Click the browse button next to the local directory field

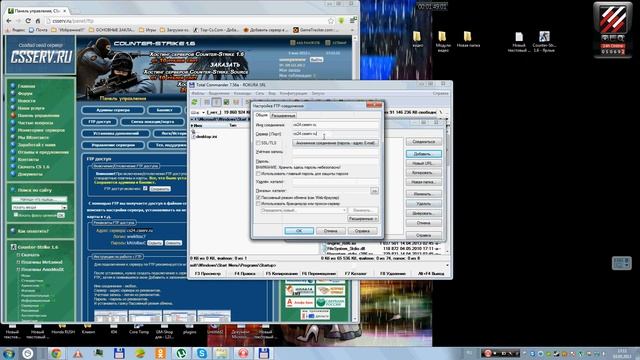coord(374,191)
